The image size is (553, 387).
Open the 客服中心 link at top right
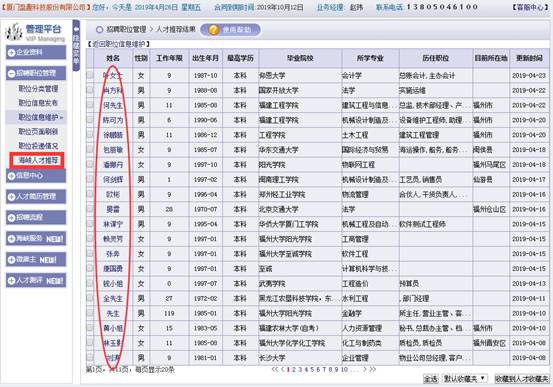(x=530, y=7)
